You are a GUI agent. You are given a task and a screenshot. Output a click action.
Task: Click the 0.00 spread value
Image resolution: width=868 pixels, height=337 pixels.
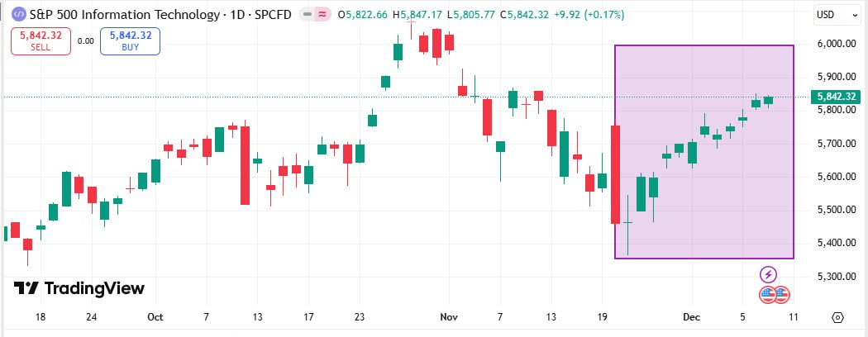(x=86, y=40)
